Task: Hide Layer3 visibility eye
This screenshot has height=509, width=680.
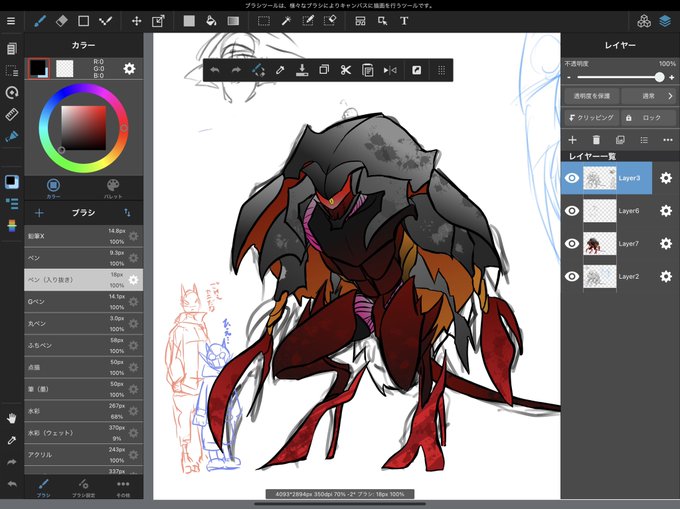Action: 572,178
